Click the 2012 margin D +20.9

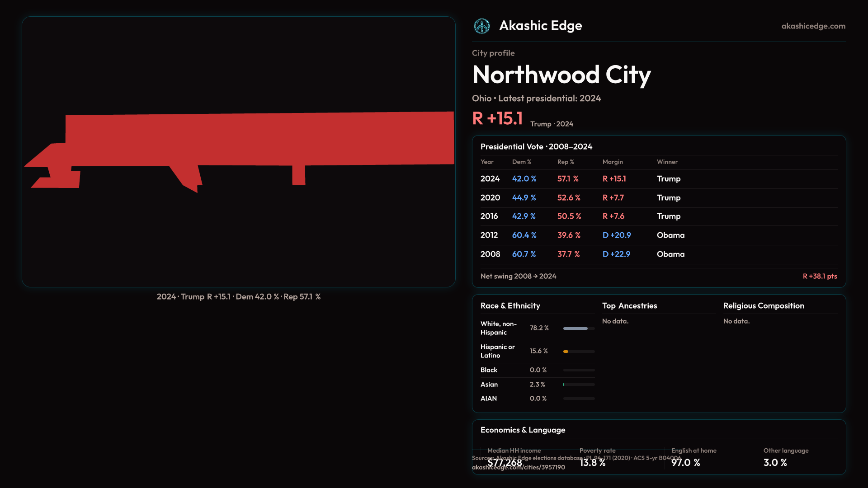[x=616, y=235]
